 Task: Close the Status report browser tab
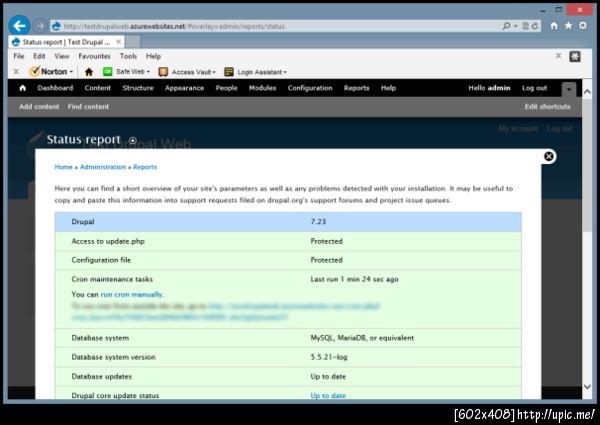(x=119, y=42)
